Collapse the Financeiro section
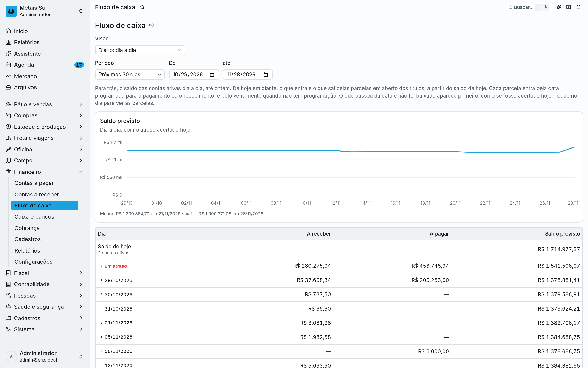The image size is (588, 368). 45,172
